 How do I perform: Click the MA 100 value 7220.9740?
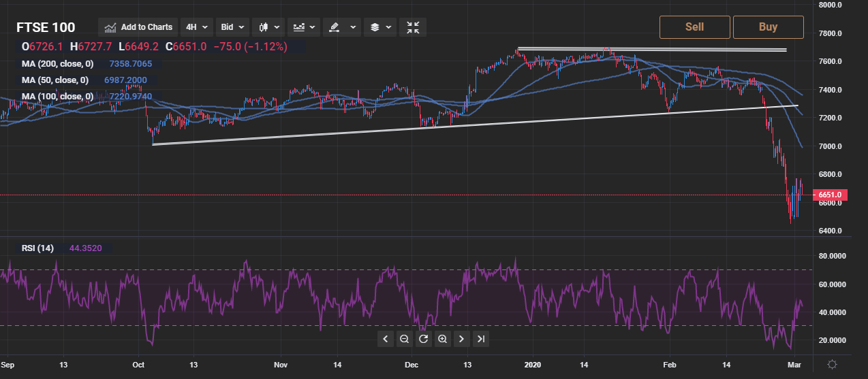pyautogui.click(x=131, y=97)
